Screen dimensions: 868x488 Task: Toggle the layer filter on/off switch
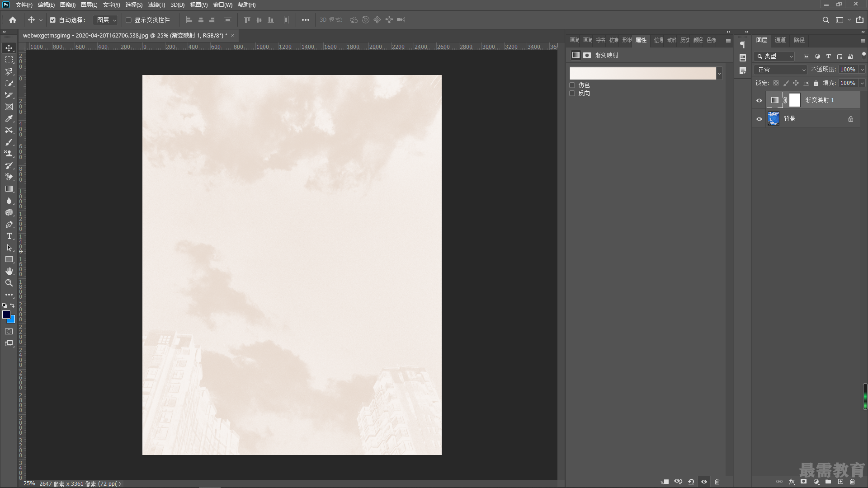click(x=863, y=55)
